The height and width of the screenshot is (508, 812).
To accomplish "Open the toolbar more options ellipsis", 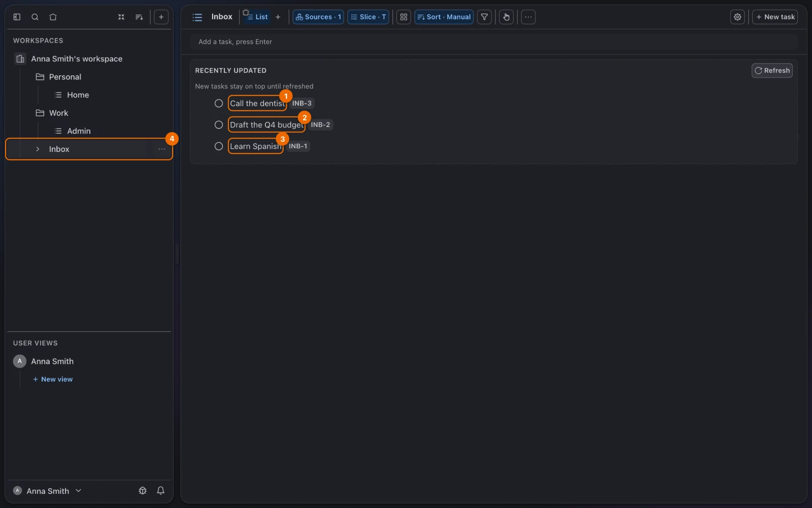I will click(528, 17).
